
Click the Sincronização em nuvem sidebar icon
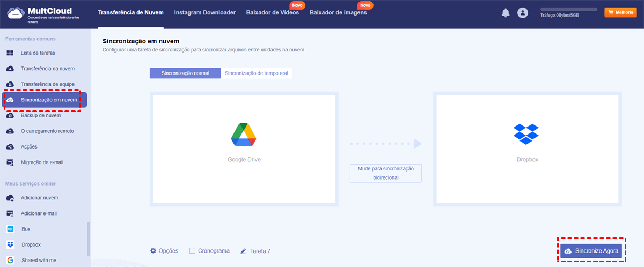(10, 100)
